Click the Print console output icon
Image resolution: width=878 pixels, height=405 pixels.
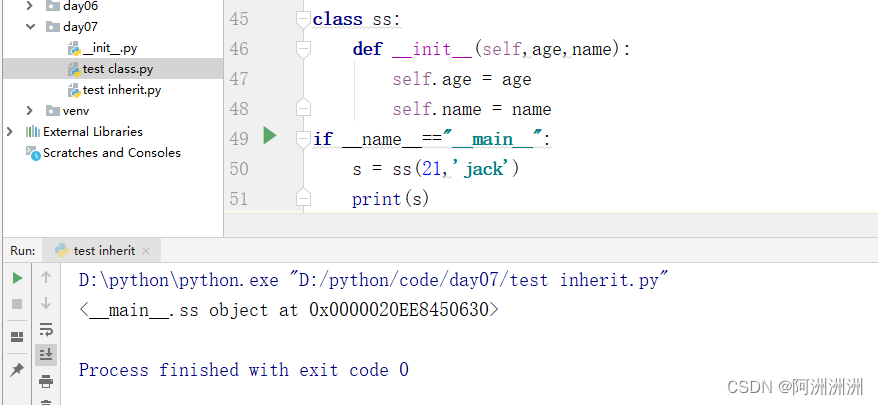[x=46, y=380]
